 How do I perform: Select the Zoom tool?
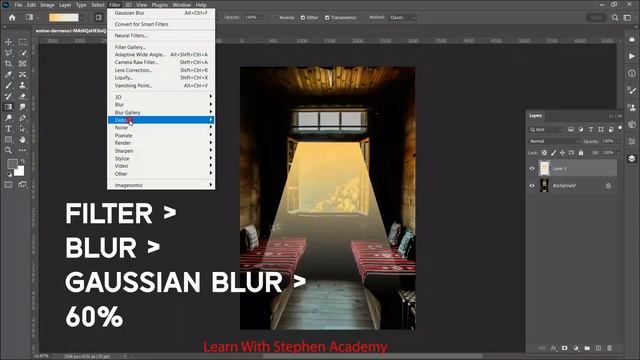pos(8,150)
